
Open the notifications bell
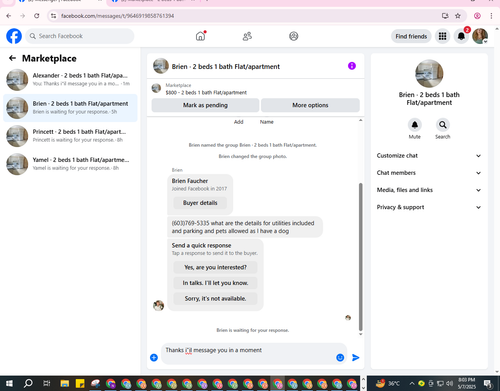(461, 36)
